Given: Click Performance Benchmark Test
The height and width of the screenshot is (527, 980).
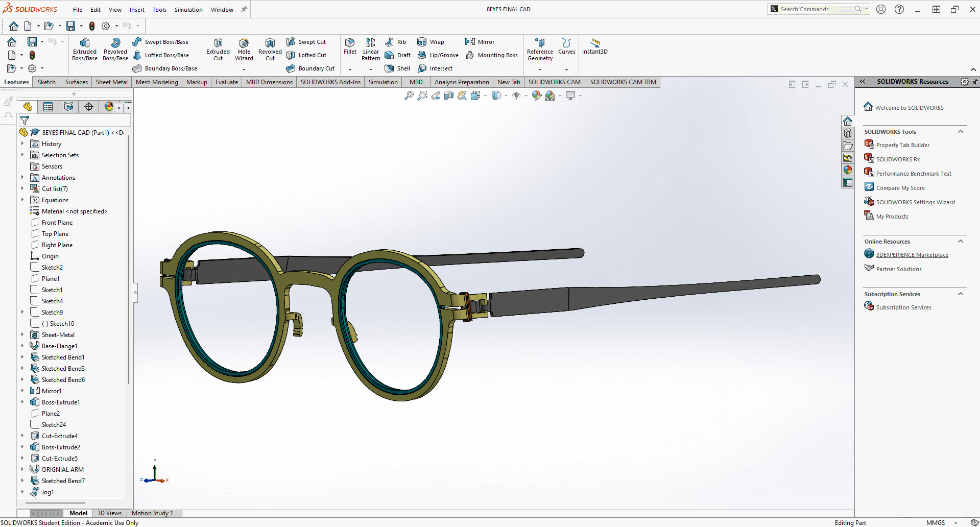Looking at the screenshot, I should [x=913, y=174].
